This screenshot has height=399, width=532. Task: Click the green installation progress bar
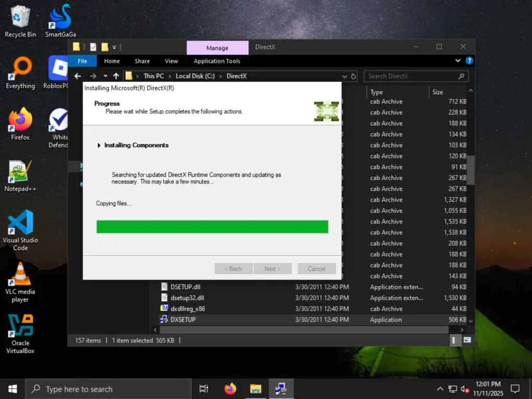(212, 227)
